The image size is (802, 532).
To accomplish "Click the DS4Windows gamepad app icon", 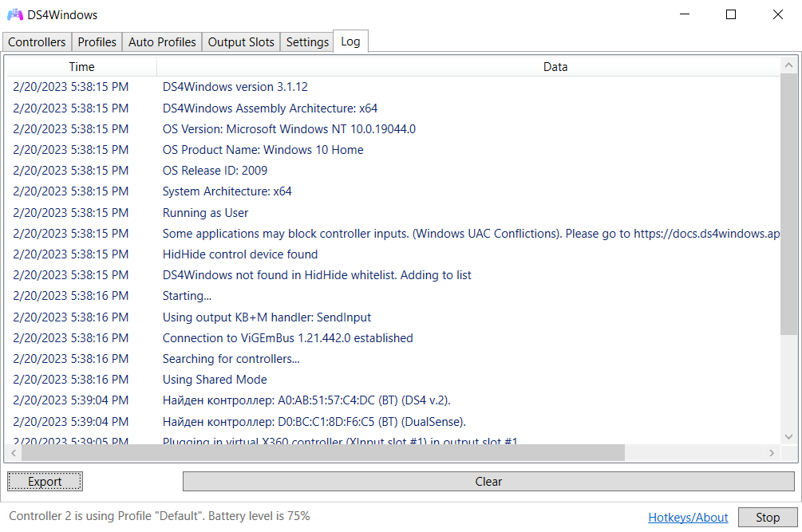I will 15,15.
